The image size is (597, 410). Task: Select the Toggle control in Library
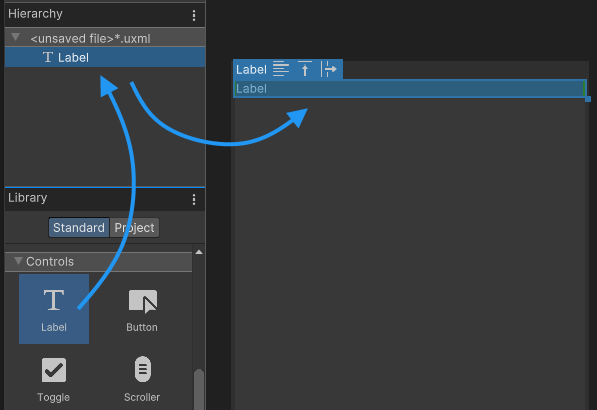54,379
